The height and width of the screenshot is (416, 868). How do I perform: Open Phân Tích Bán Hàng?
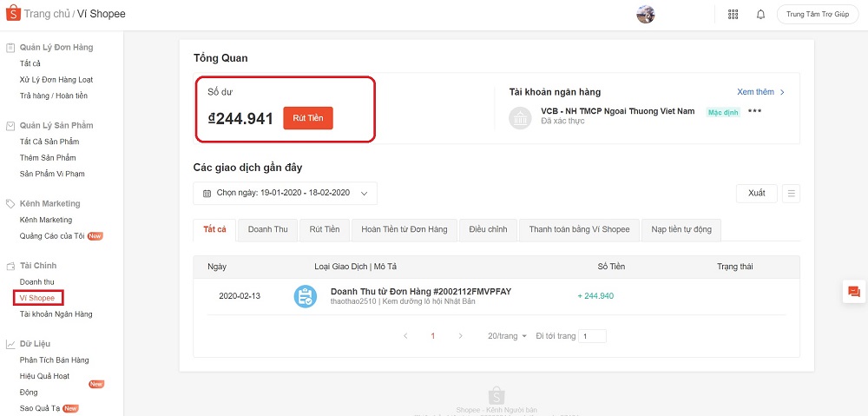(54, 360)
